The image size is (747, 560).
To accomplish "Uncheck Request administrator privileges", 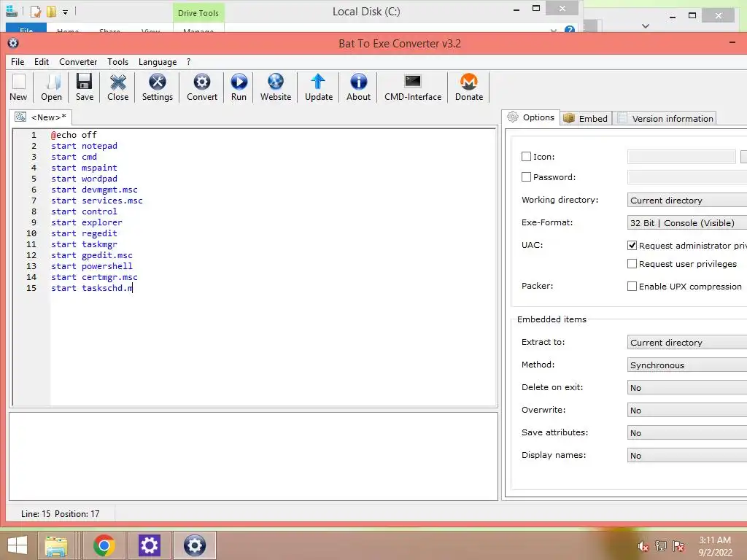I will pyautogui.click(x=632, y=245).
